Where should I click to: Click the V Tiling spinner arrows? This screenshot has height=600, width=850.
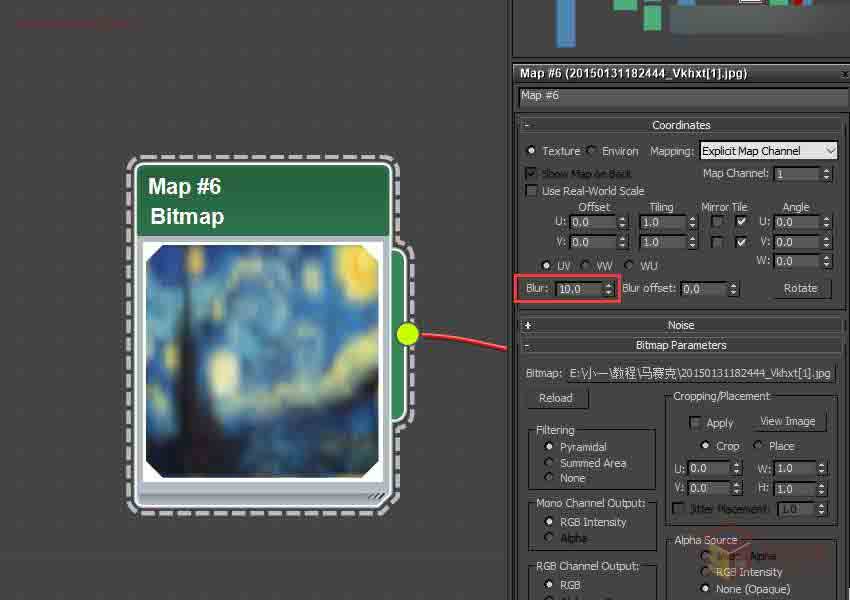(692, 242)
